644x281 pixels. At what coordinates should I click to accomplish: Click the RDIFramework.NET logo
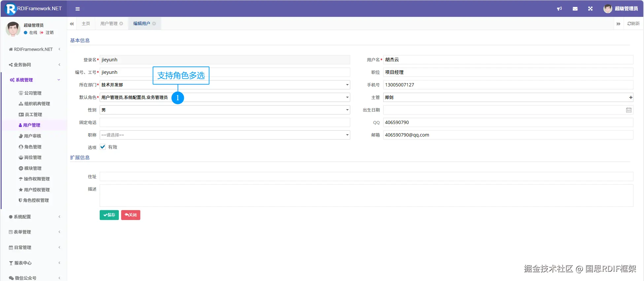[x=34, y=9]
